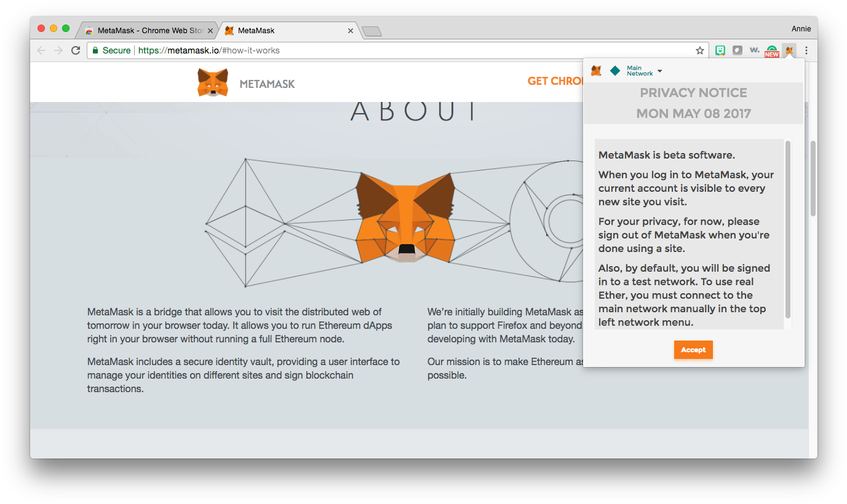This screenshot has width=847, height=504.
Task: Open the green smiley chat extension icon
Action: coord(720,50)
